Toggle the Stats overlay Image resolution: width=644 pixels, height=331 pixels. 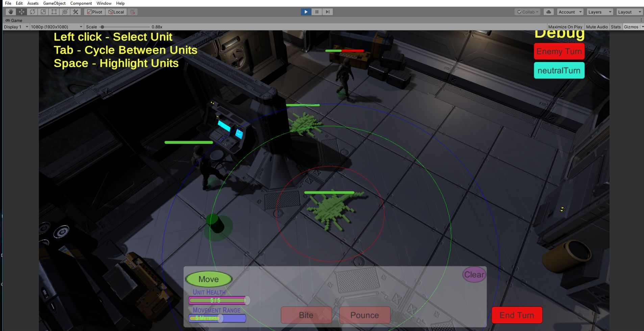coord(616,27)
